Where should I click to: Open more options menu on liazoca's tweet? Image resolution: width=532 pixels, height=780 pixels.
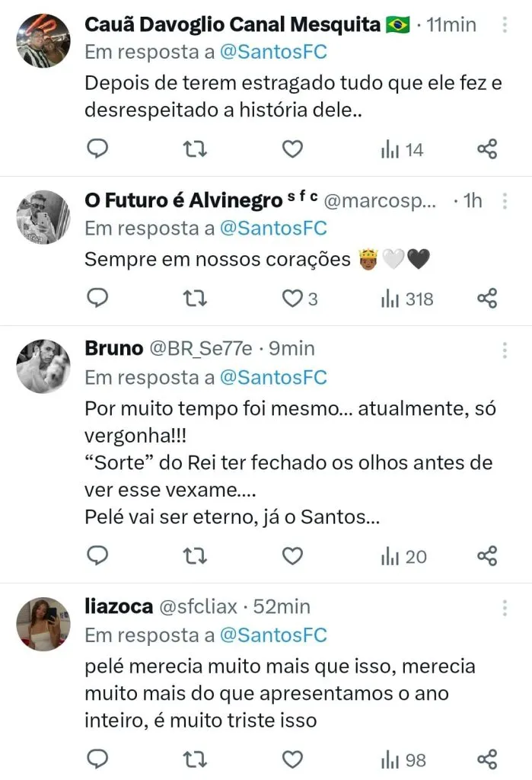click(x=504, y=607)
